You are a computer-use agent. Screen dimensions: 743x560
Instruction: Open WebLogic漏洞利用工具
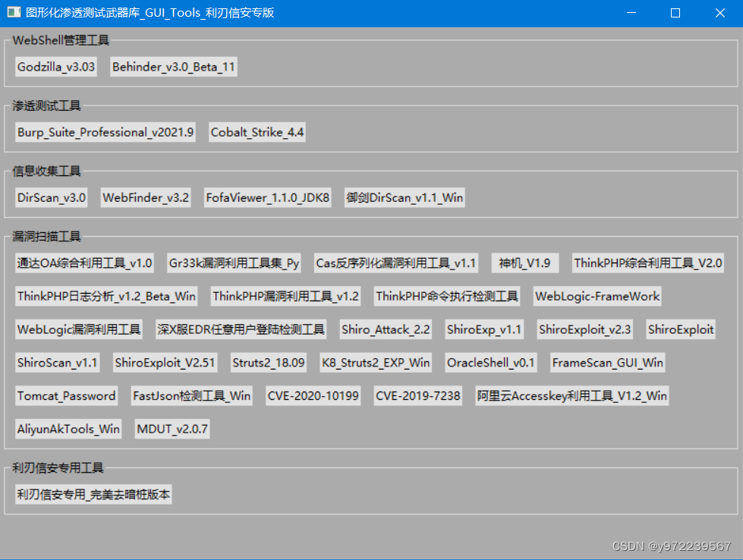(79, 329)
